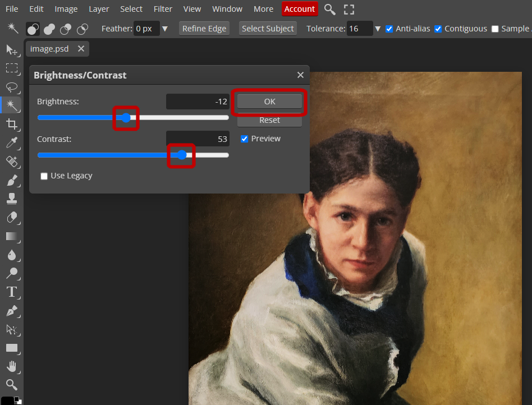Select the Path Select tool

(x=12, y=329)
